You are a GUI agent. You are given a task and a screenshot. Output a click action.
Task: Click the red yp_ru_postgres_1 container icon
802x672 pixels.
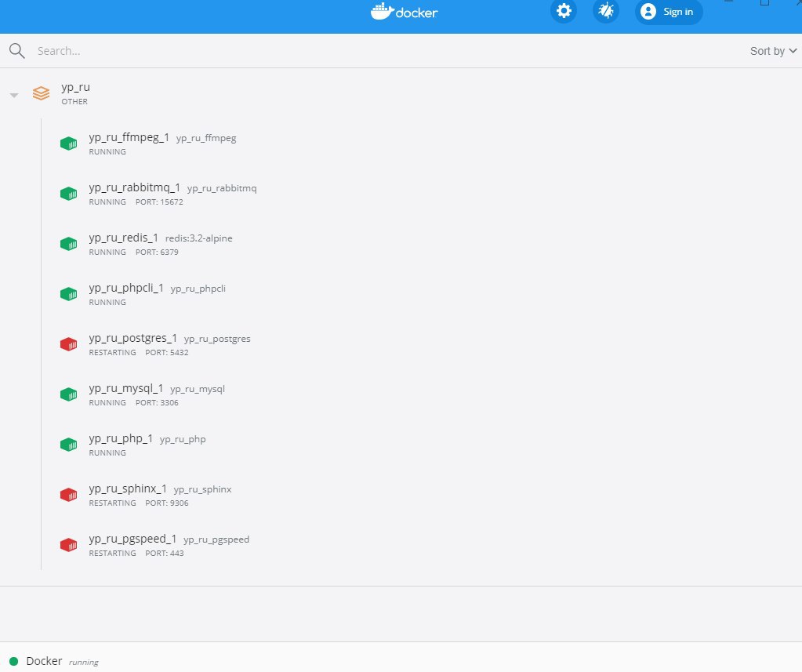pos(68,344)
